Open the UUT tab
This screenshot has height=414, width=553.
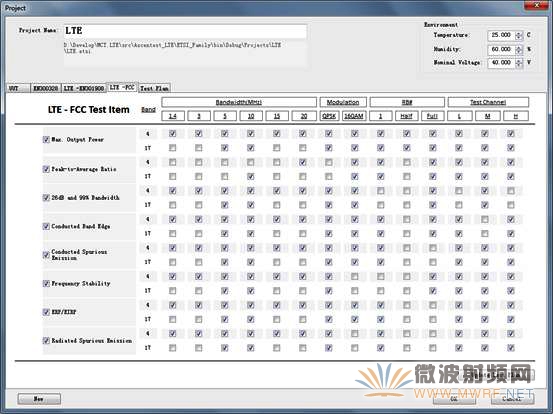(x=18, y=88)
